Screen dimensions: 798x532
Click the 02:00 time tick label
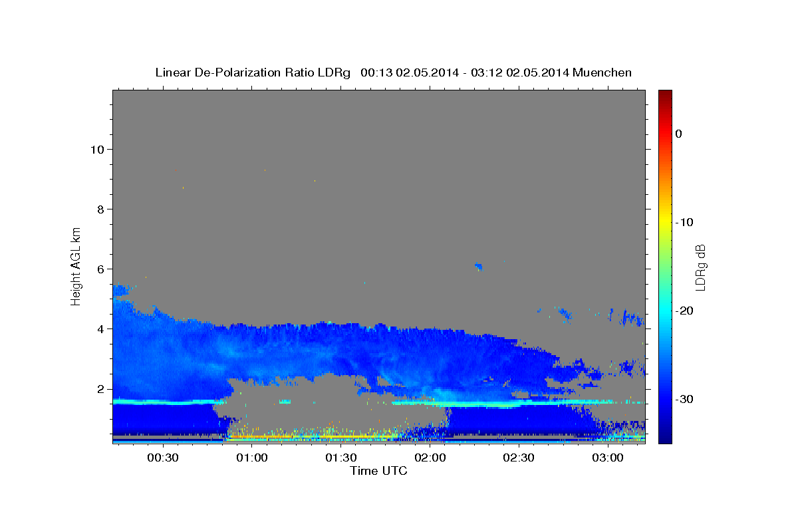coord(430,458)
